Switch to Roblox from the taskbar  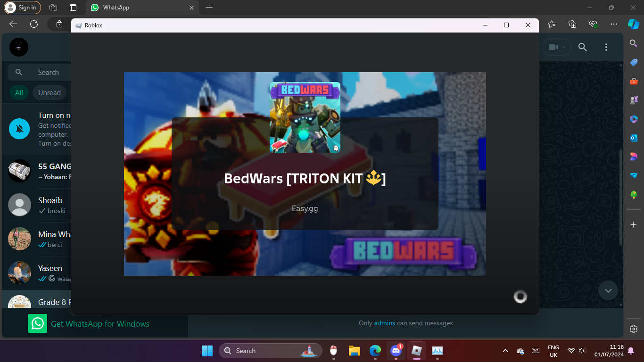(x=417, y=351)
